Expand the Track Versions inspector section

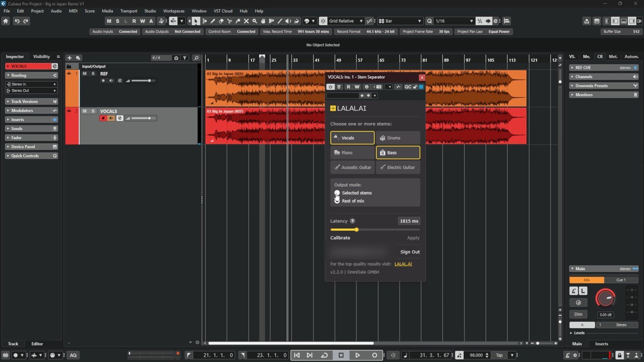point(31,101)
